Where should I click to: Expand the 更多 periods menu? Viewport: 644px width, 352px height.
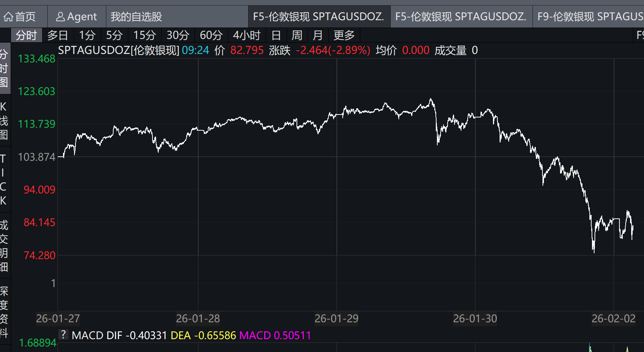(344, 36)
